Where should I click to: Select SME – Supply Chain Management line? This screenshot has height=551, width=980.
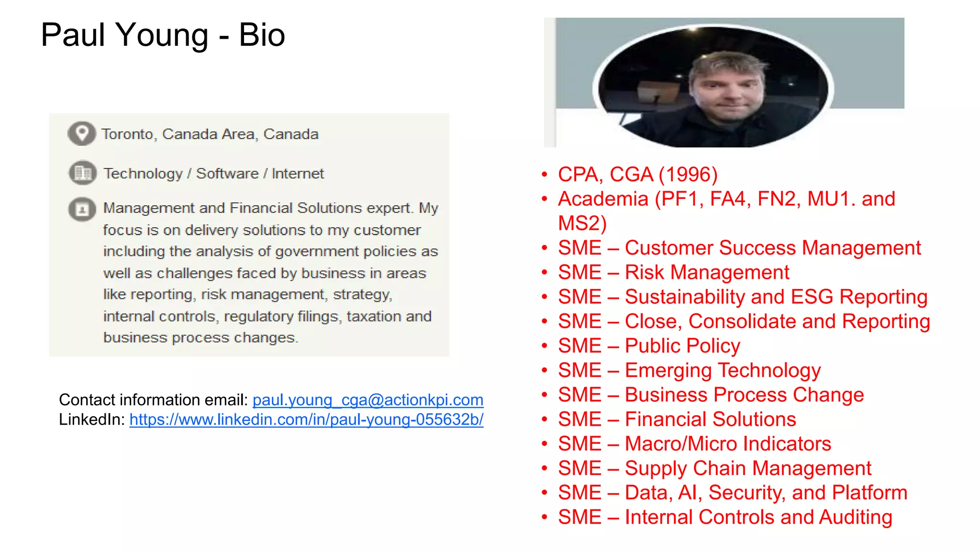tap(714, 468)
